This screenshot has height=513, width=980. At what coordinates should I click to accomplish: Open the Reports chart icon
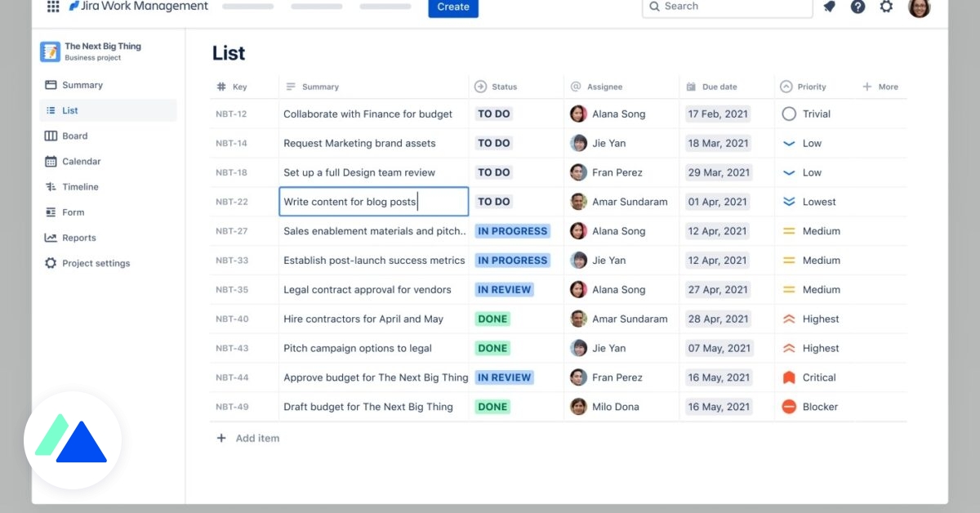[x=52, y=238]
